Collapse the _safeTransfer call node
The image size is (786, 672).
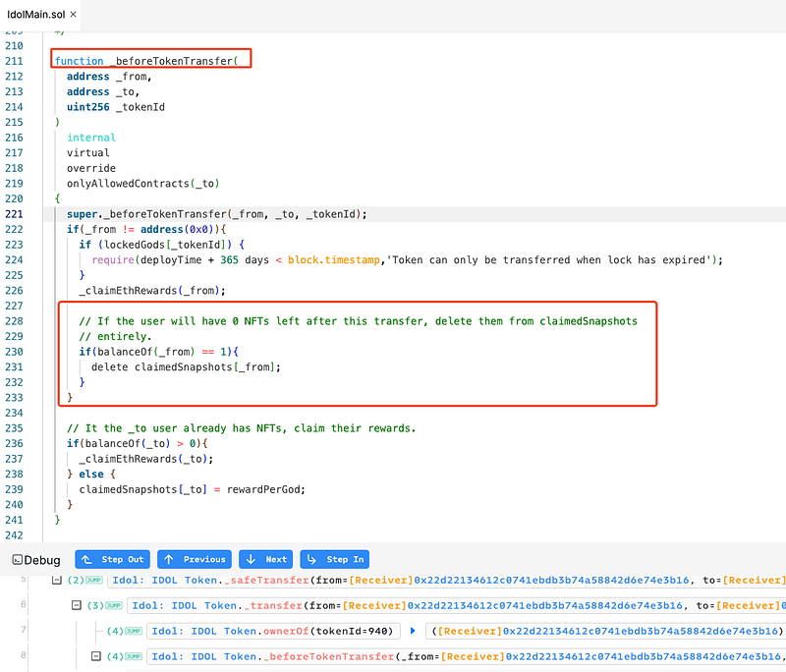tap(58, 581)
